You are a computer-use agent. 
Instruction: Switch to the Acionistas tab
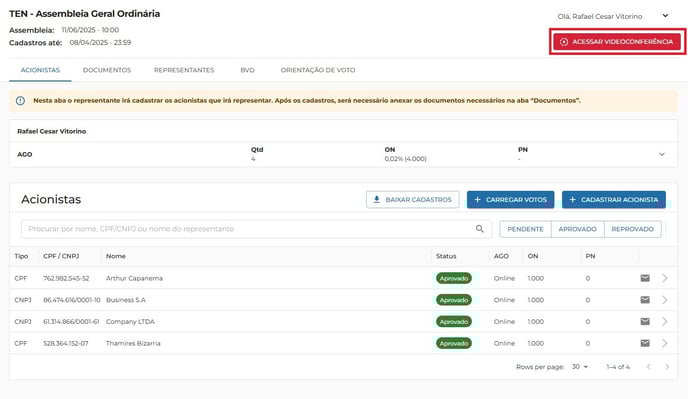[40, 70]
